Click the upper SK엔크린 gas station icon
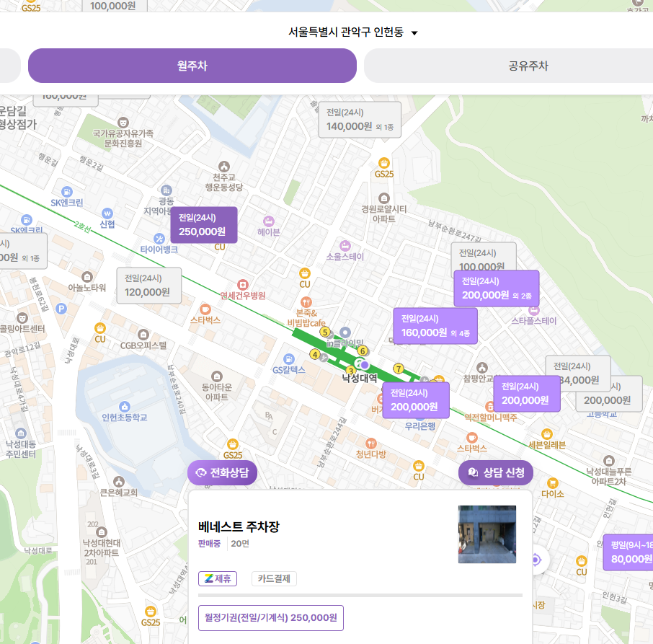Viewport: 653px width, 644px height. coord(67,192)
